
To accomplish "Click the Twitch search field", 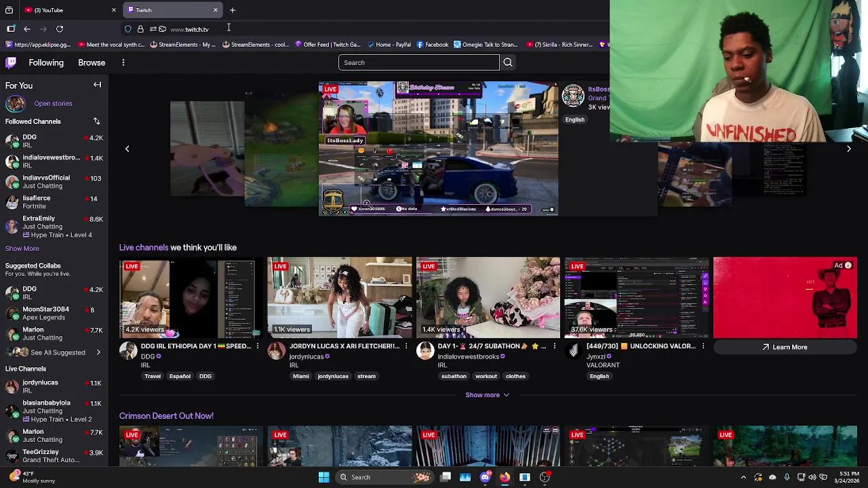I will [418, 62].
